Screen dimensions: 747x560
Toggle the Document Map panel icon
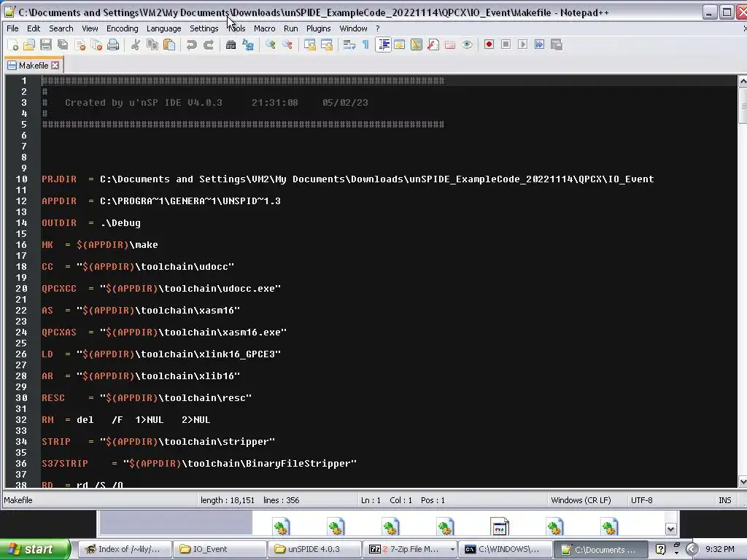pyautogui.click(x=417, y=44)
